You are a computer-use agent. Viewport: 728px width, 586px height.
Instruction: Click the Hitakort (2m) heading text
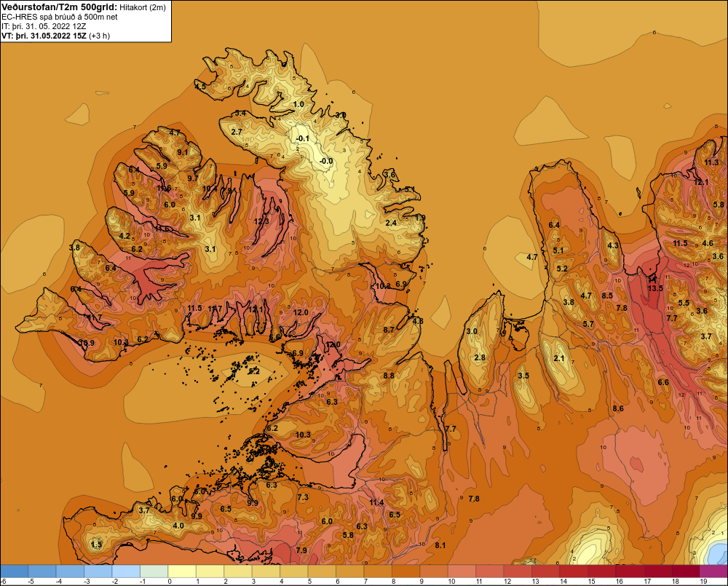[143, 7]
